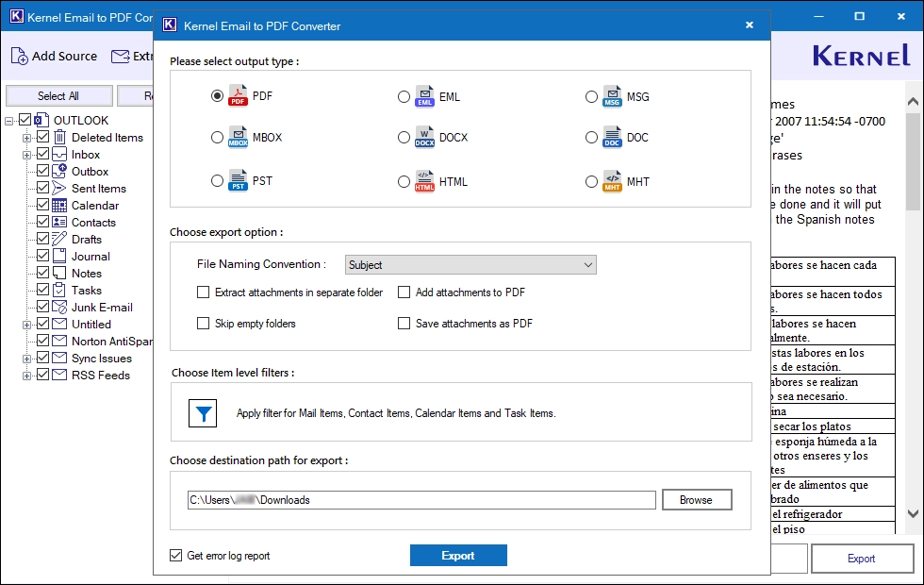924x585 pixels.
Task: Click the Notes folder icon
Action: [x=59, y=273]
